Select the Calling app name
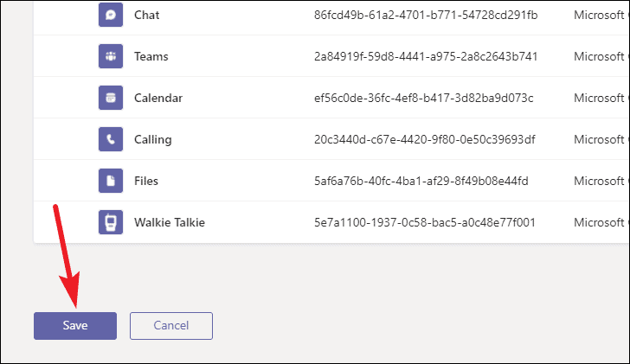The image size is (630, 364). point(153,140)
